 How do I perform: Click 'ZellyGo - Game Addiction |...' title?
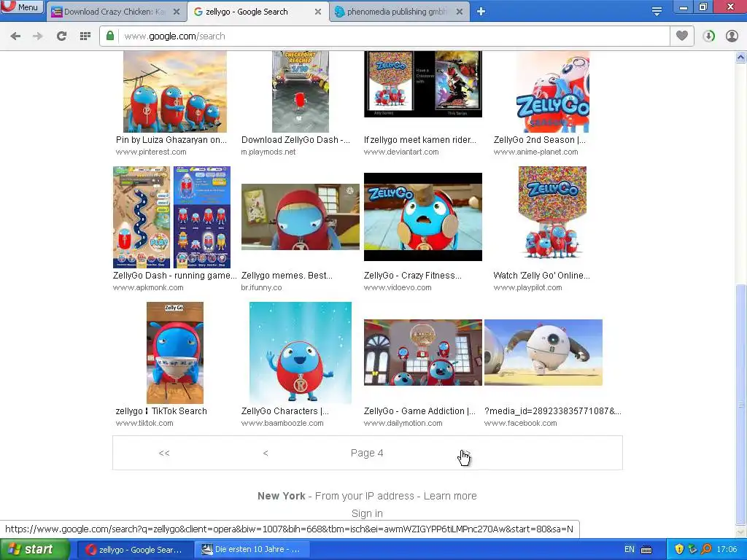tap(419, 411)
